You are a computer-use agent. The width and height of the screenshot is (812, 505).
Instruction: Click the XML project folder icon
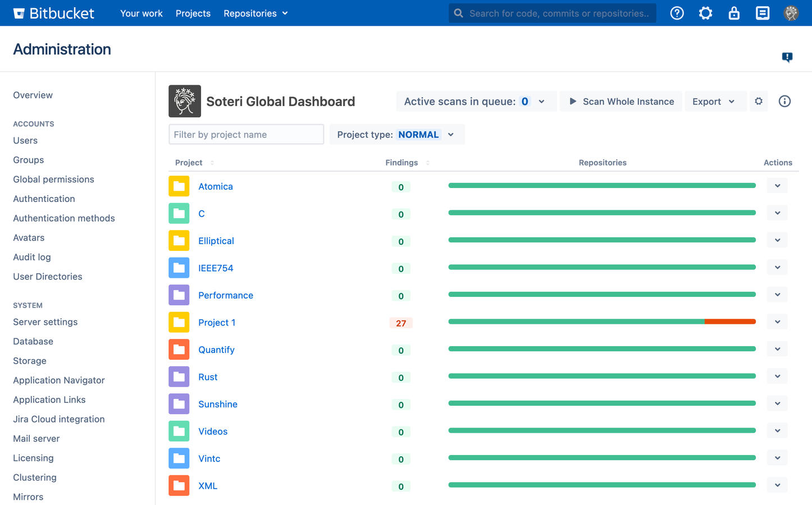coord(179,485)
